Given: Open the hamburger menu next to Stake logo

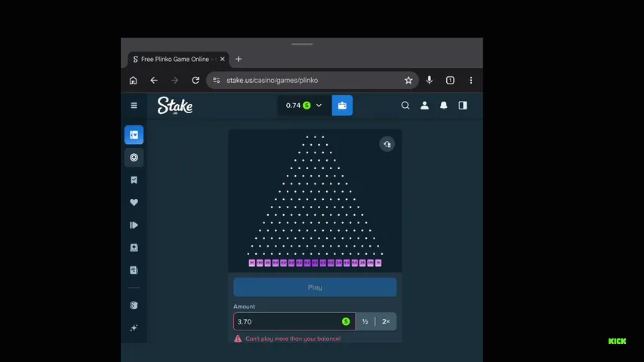Looking at the screenshot, I should pyautogui.click(x=134, y=106).
